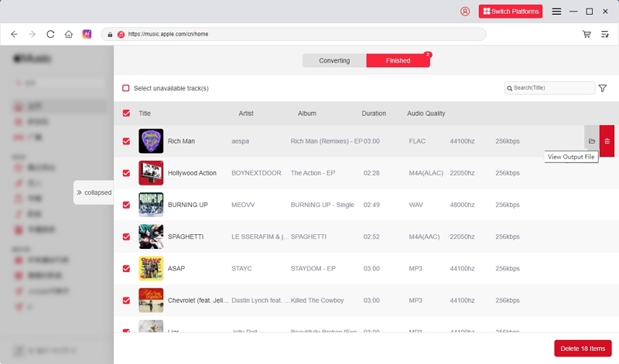Click the SPAGHETTI album cover
This screenshot has width=619, height=364.
[151, 236]
